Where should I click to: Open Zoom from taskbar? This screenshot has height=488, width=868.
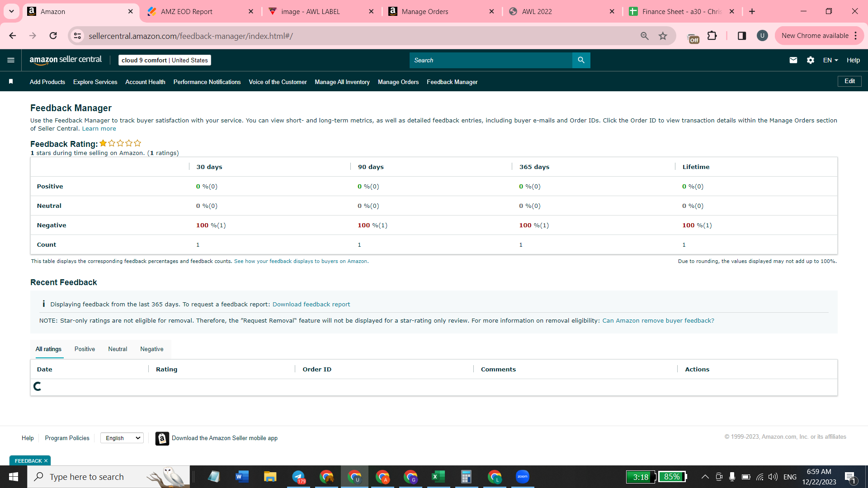tap(522, 477)
